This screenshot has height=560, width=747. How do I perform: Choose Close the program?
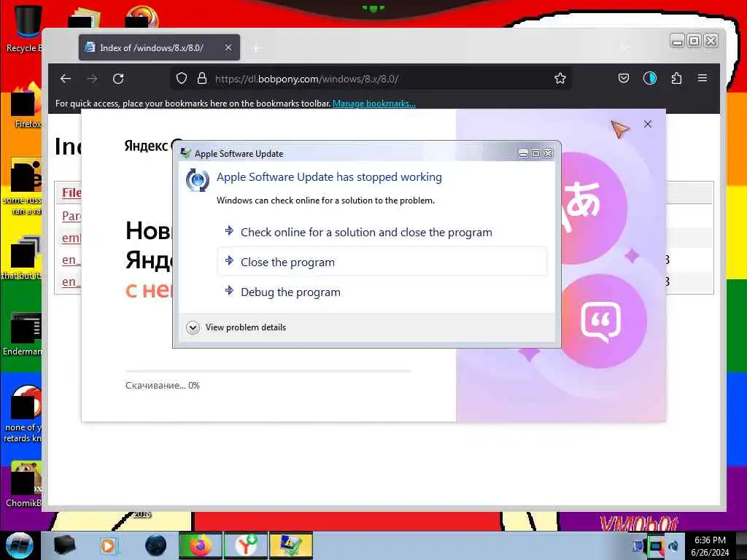382,262
